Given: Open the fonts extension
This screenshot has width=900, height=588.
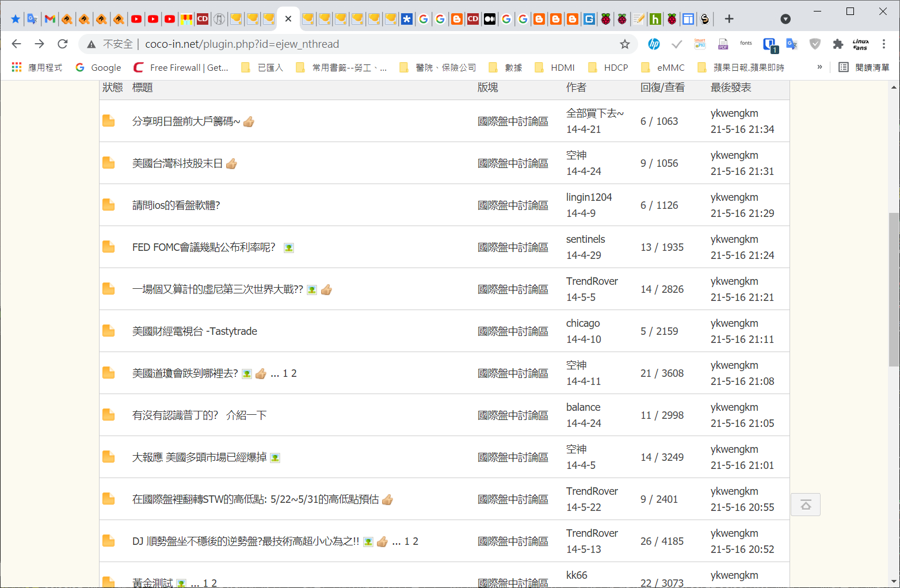Looking at the screenshot, I should (x=746, y=44).
